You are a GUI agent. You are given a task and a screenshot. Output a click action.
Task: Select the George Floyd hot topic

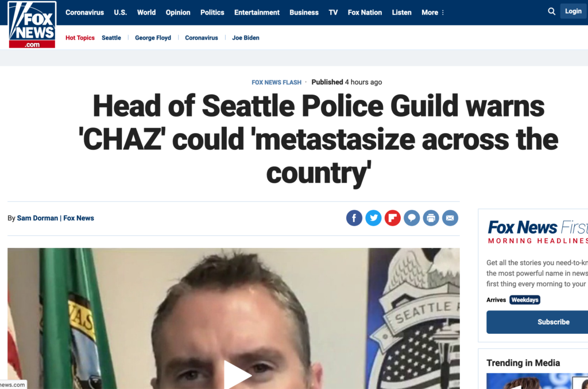[x=153, y=38]
